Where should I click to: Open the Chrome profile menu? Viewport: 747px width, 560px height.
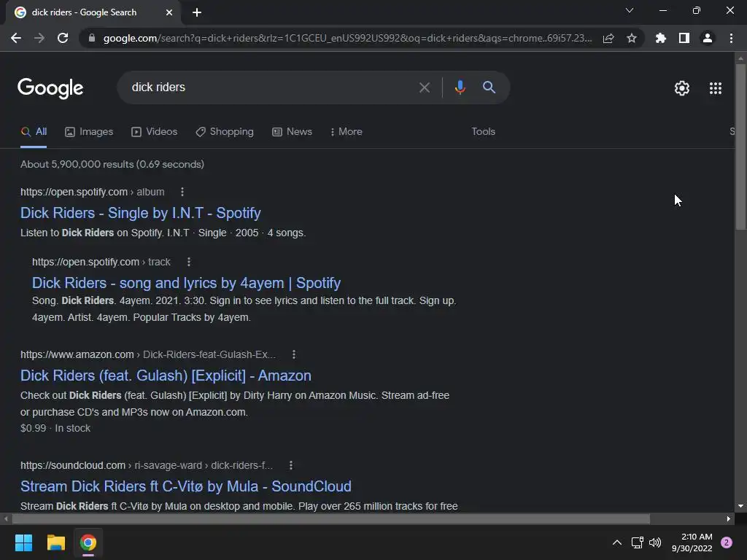click(x=708, y=38)
